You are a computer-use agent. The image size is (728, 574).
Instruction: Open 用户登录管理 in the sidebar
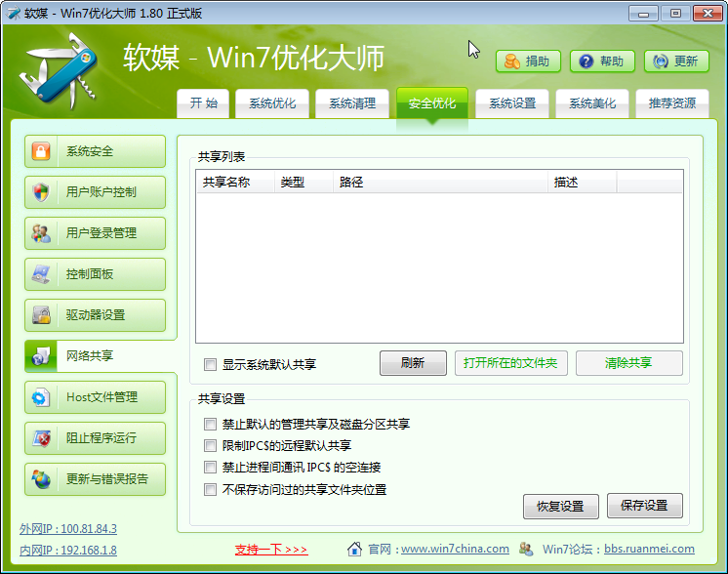tap(96, 233)
